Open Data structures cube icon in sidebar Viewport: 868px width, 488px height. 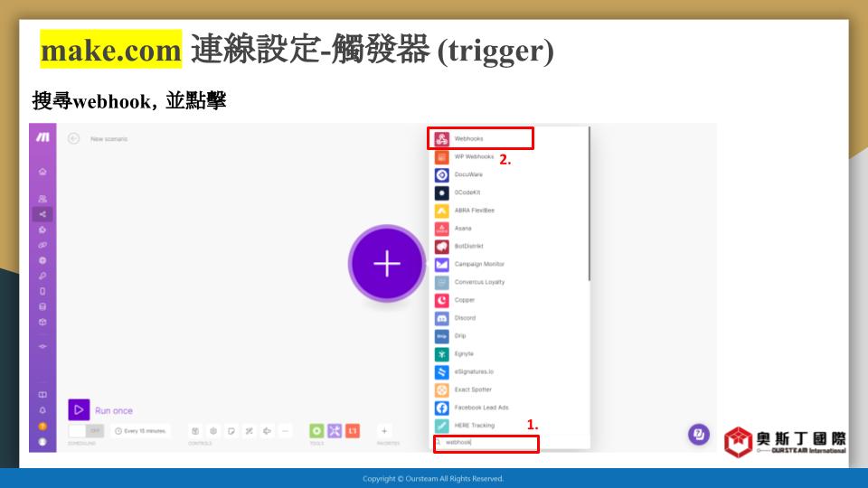coord(42,322)
